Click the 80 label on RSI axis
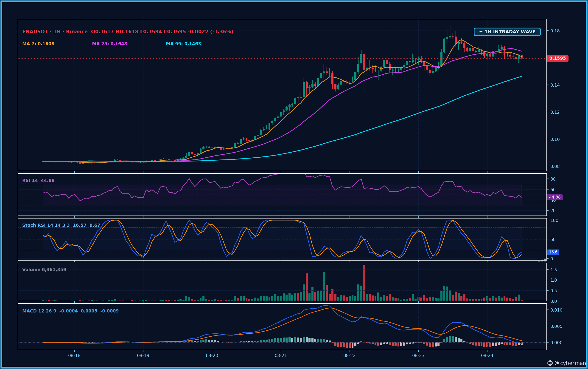This screenshot has height=369, width=588. click(553, 179)
